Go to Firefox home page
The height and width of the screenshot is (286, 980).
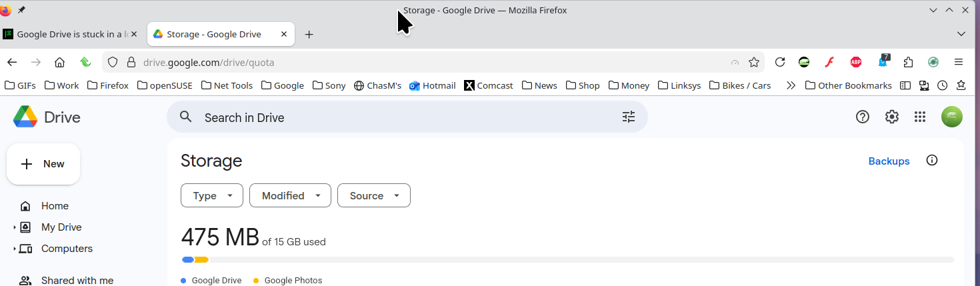tap(59, 62)
